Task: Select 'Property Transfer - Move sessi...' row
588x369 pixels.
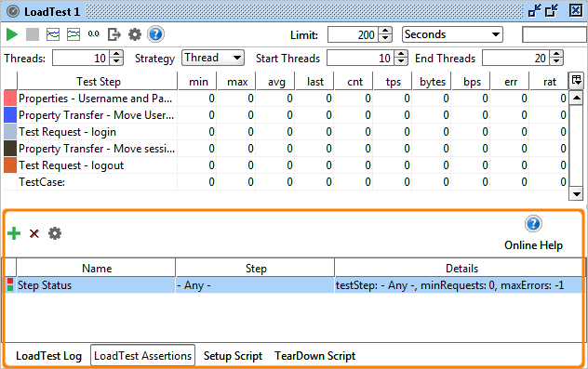Action: (286, 149)
